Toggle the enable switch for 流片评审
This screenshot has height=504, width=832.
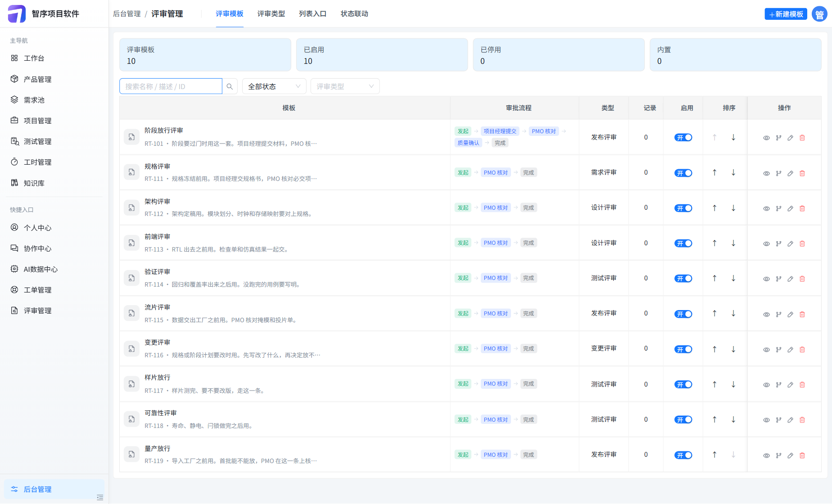[x=683, y=314]
